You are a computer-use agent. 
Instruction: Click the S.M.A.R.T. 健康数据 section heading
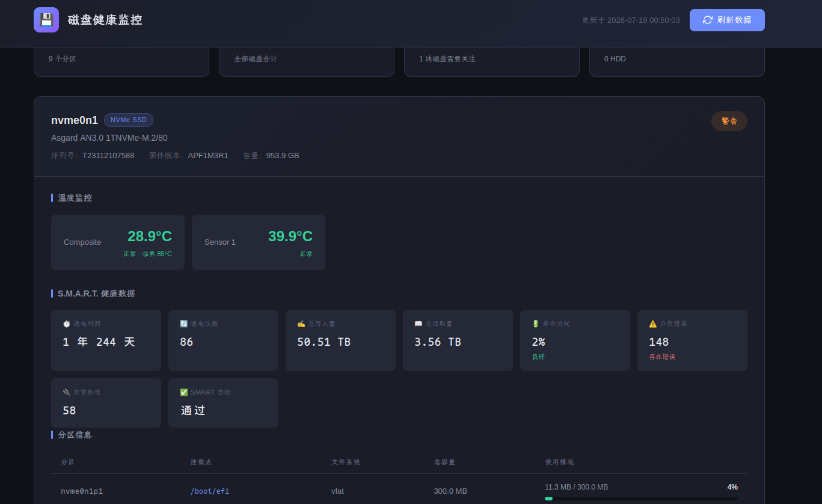[x=96, y=293]
